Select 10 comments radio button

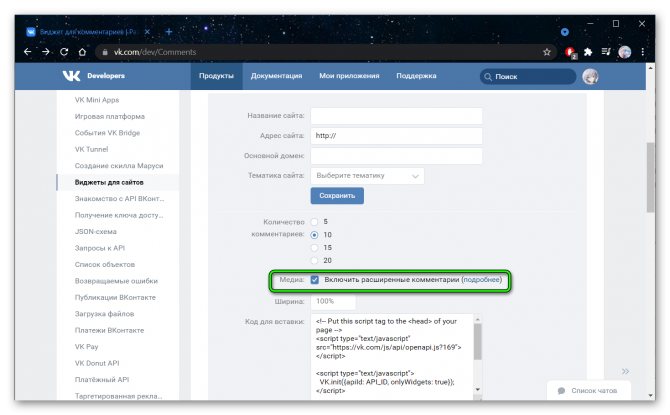point(314,235)
